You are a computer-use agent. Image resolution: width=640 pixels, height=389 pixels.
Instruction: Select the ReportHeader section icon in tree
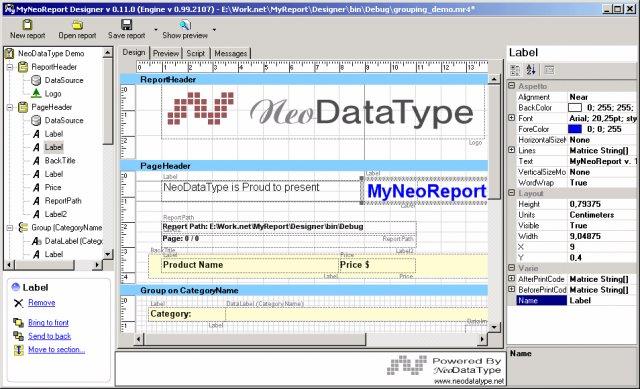click(x=23, y=67)
